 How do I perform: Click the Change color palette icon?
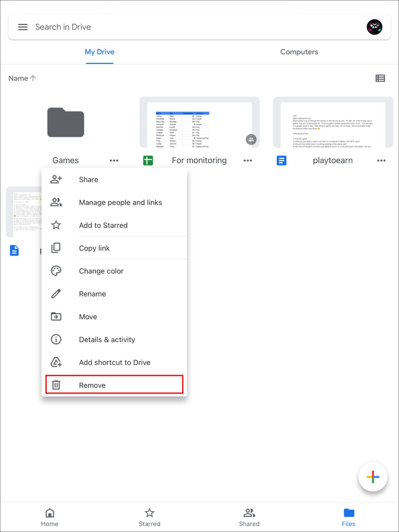click(56, 271)
